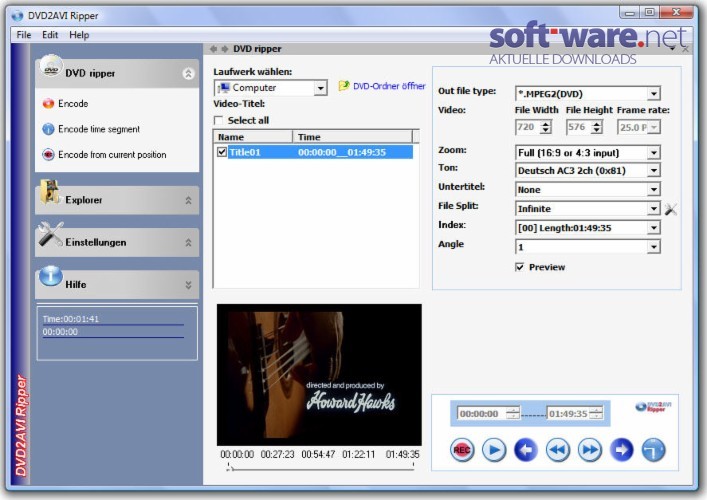
Task: Expand the Hilfe panel chevron
Action: click(188, 285)
